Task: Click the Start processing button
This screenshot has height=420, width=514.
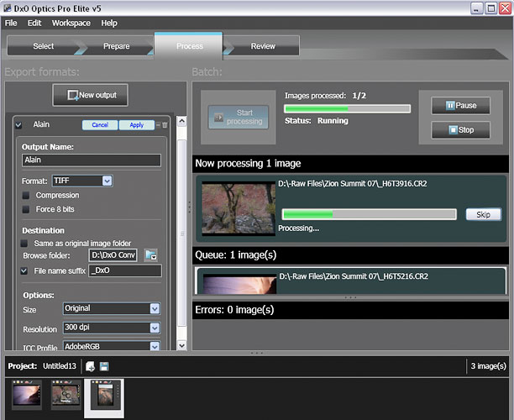Action: [x=239, y=117]
